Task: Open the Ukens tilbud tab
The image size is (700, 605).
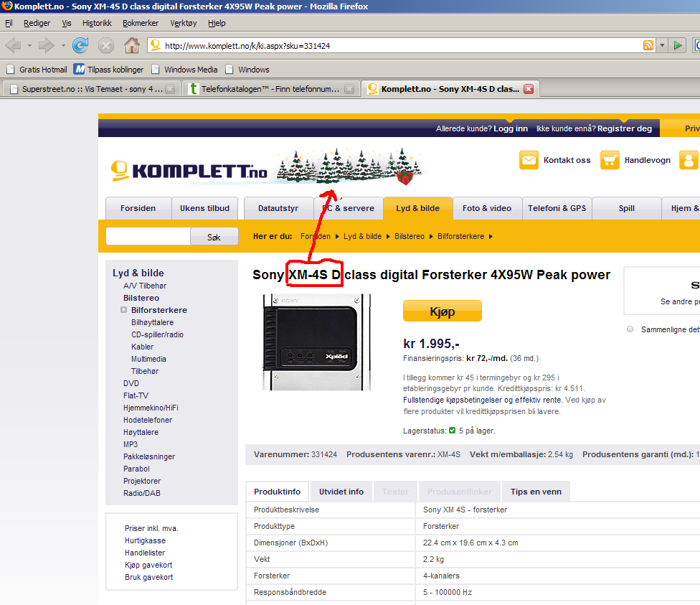Action: [204, 208]
